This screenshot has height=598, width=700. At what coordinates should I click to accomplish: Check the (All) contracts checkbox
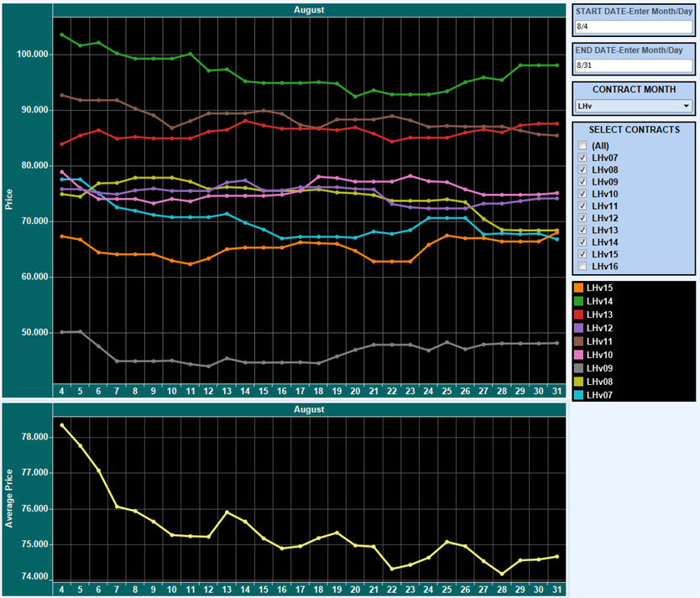582,145
